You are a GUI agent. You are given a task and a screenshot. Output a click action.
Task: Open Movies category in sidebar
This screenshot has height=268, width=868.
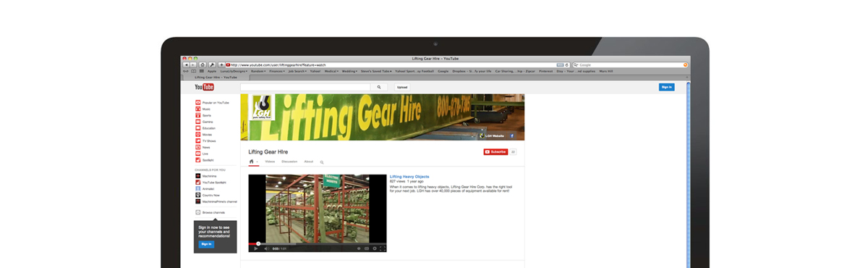pyautogui.click(x=204, y=135)
